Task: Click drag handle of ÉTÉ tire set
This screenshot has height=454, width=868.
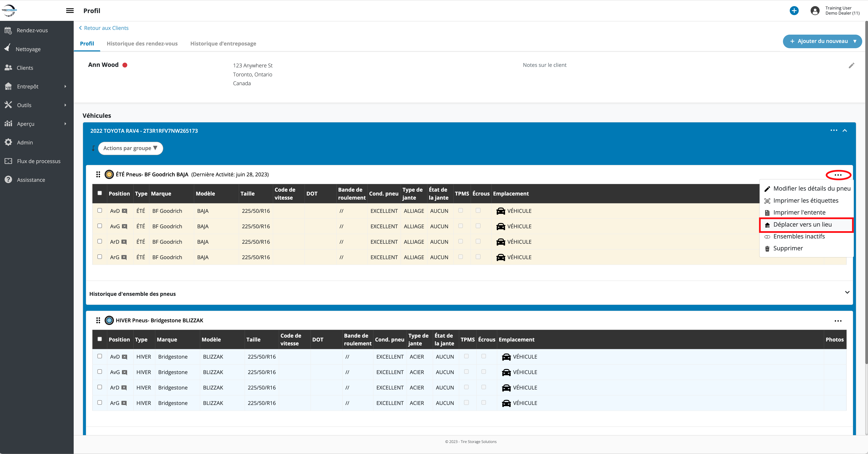Action: (x=98, y=174)
